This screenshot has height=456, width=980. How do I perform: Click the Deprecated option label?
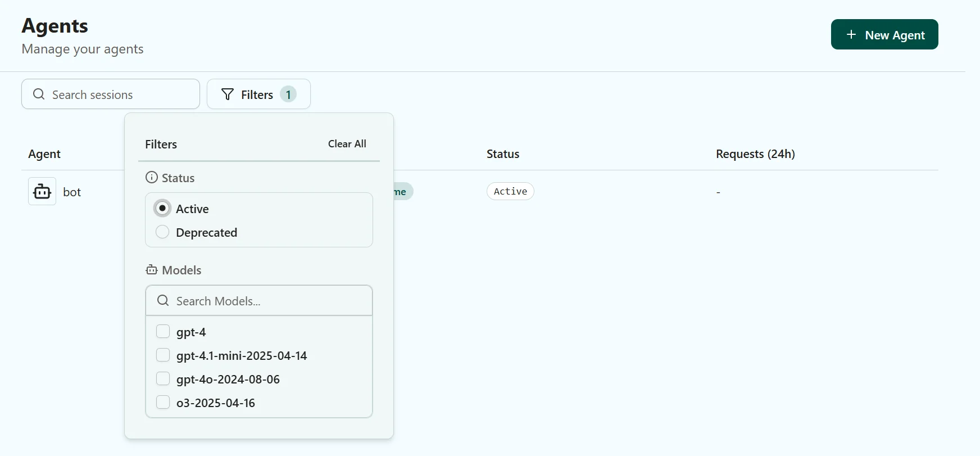206,232
